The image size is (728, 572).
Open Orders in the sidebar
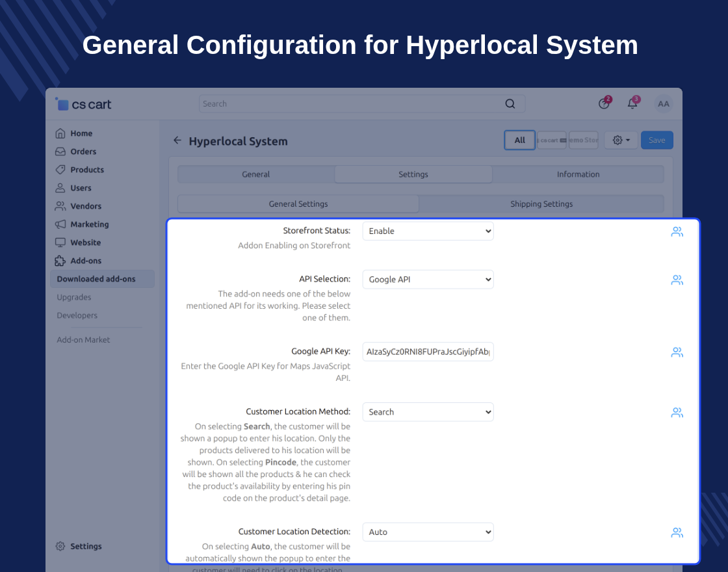83,151
